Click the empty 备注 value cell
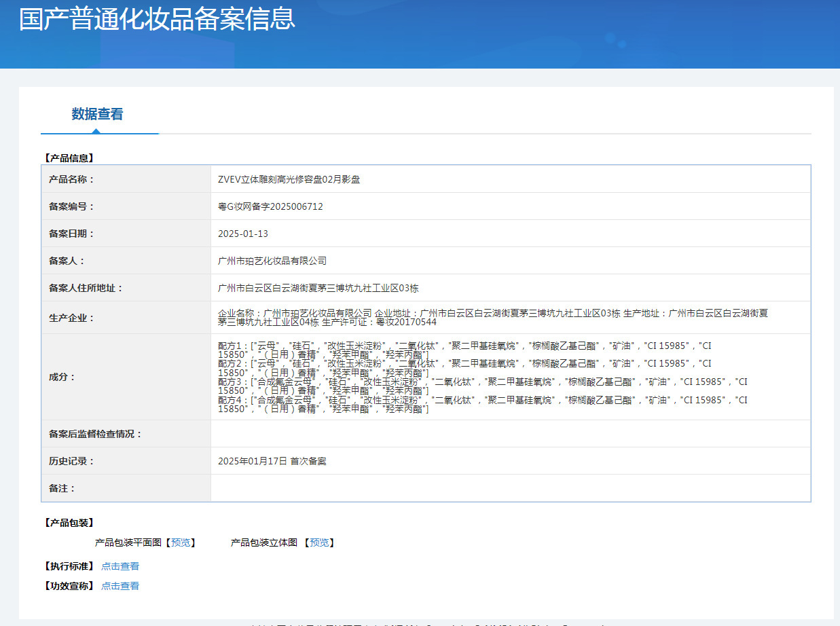Image resolution: width=840 pixels, height=626 pixels. tap(510, 488)
